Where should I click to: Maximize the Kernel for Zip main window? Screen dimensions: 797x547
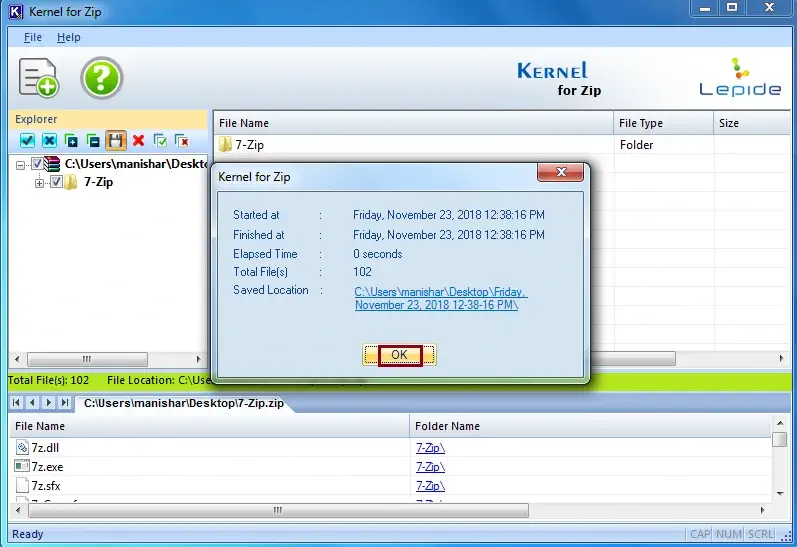732,8
